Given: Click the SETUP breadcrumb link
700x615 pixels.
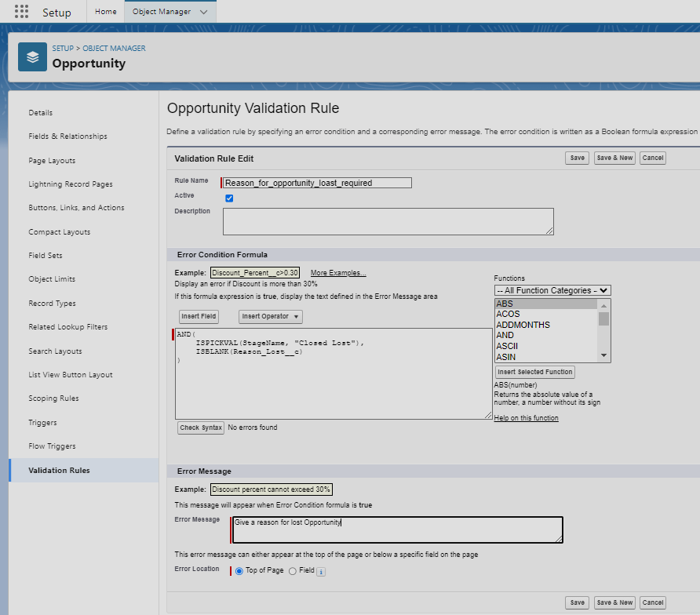Looking at the screenshot, I should click(x=63, y=48).
